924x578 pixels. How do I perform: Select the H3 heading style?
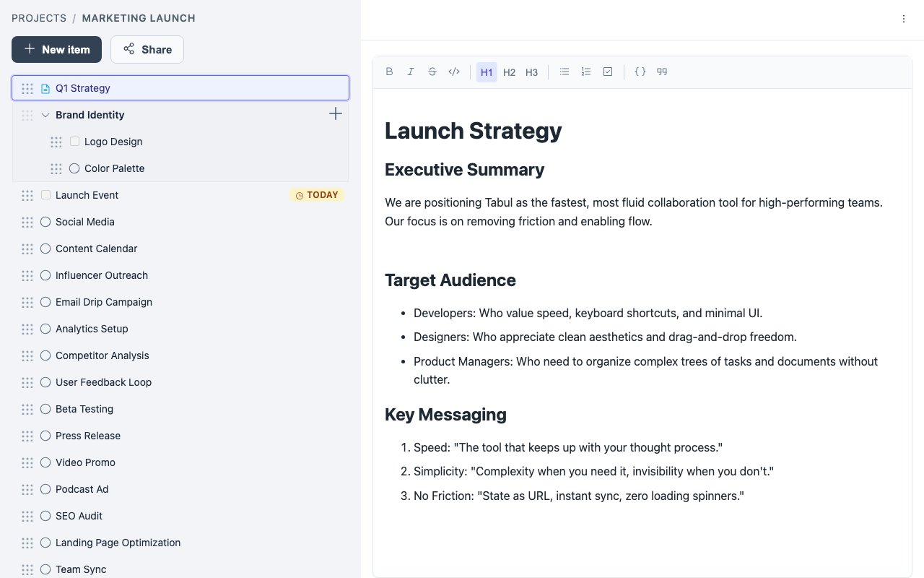(x=531, y=72)
